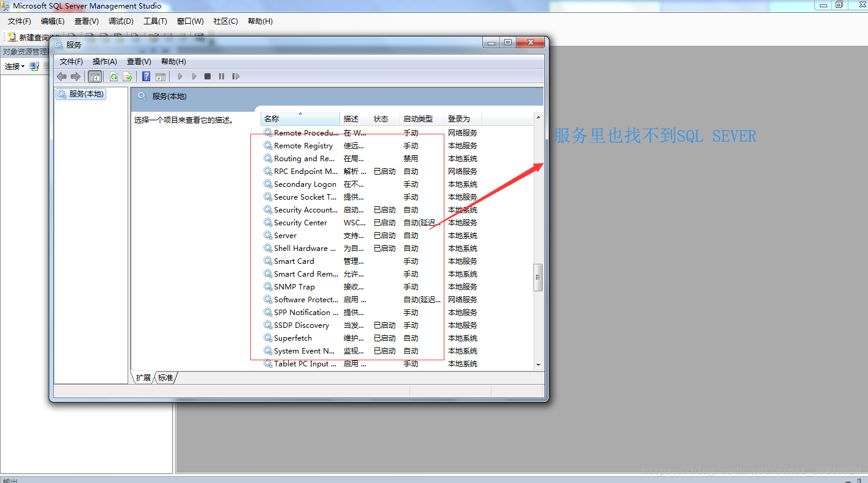The height and width of the screenshot is (483, 868).
Task: Select the SPP Notification ... service
Action: [306, 312]
